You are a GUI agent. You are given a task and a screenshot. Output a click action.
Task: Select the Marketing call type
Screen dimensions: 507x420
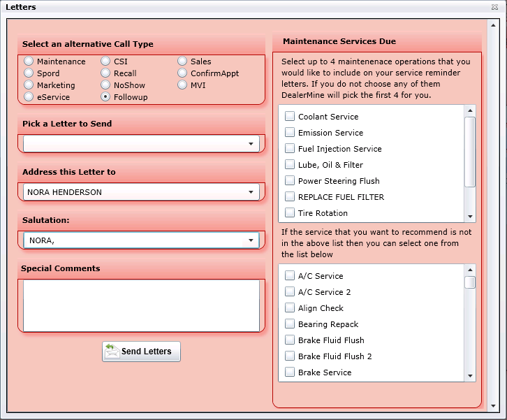tap(29, 85)
